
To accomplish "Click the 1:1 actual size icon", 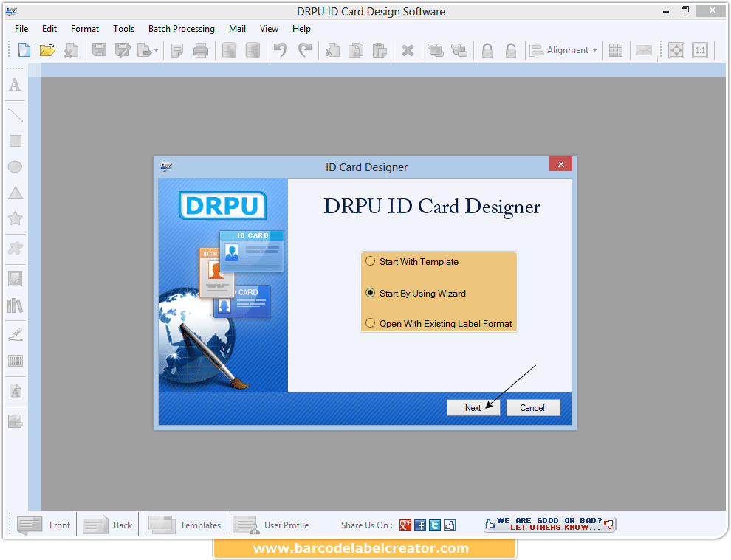I will (x=700, y=50).
